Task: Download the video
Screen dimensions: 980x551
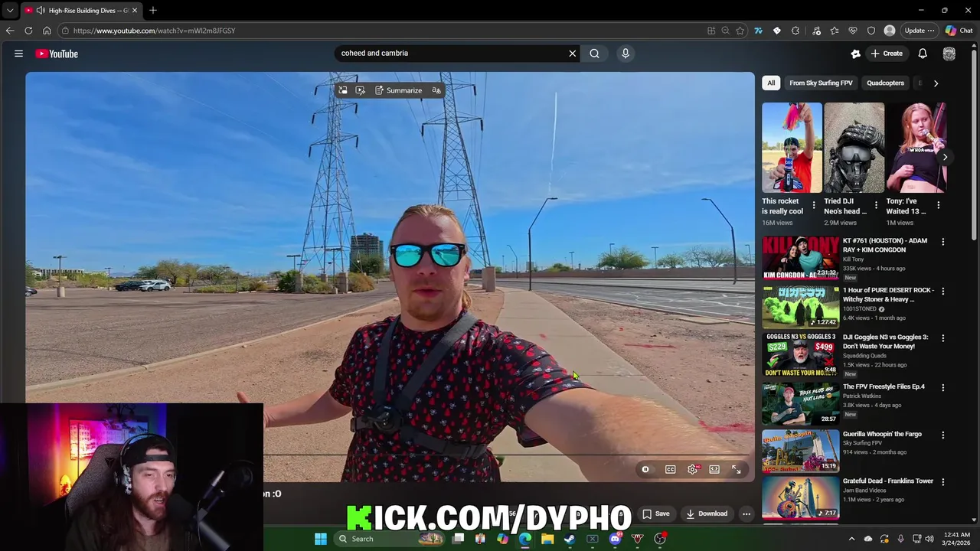Action: (707, 514)
